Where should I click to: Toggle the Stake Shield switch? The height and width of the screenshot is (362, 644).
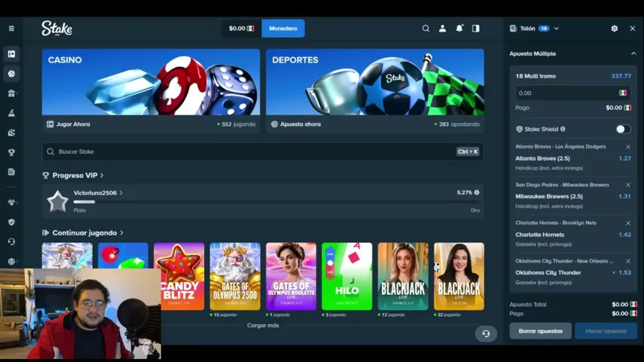pos(623,129)
